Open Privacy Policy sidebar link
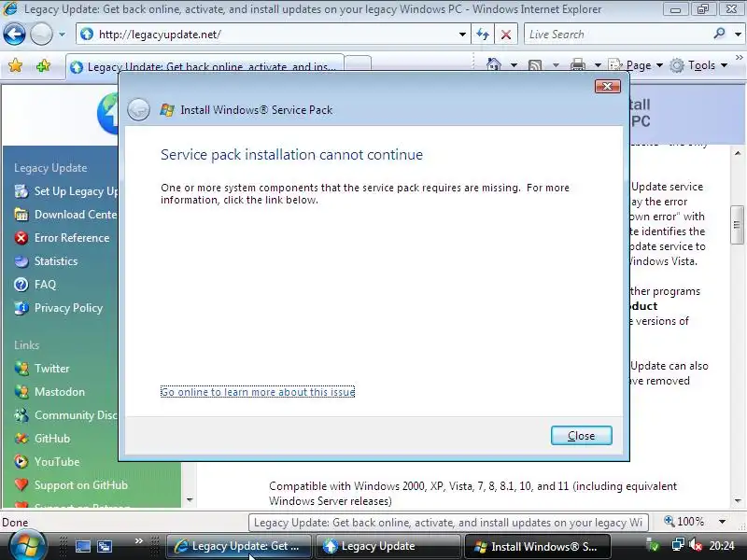This screenshot has width=747, height=560. 59,308
